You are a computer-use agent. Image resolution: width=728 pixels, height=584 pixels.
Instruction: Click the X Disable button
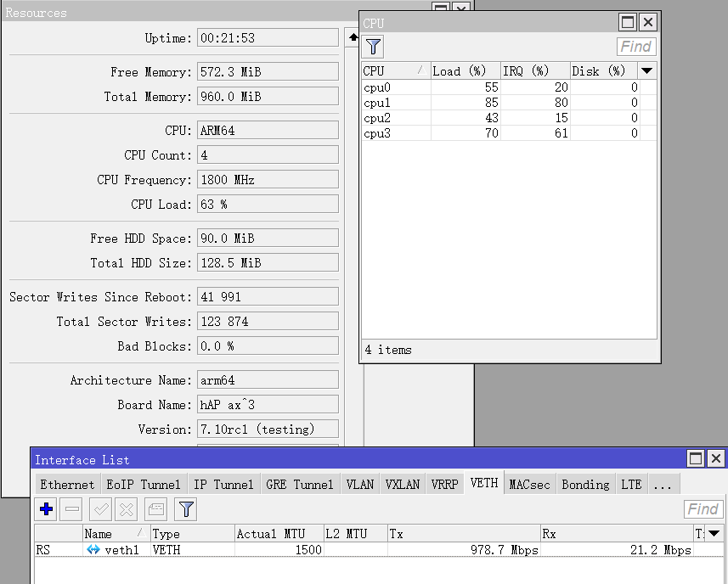pyautogui.click(x=127, y=509)
